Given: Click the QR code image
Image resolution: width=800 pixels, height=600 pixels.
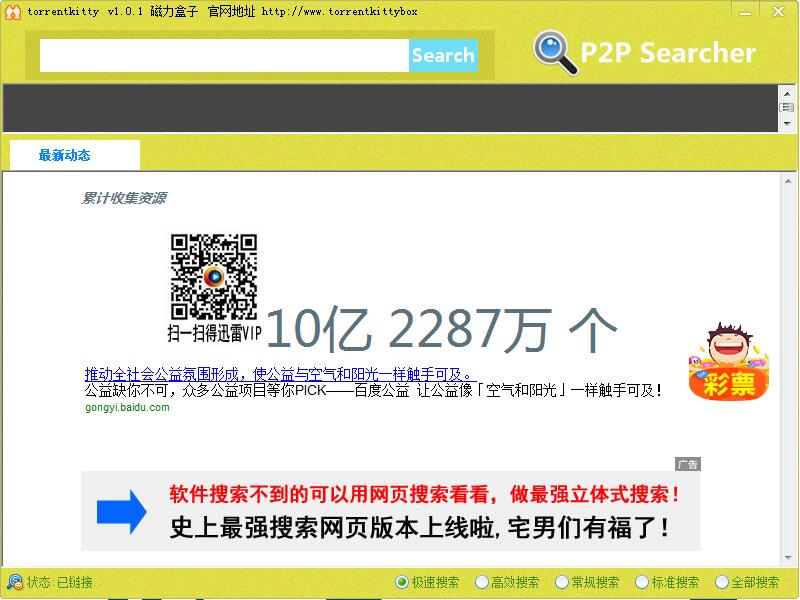Looking at the screenshot, I should (214, 277).
